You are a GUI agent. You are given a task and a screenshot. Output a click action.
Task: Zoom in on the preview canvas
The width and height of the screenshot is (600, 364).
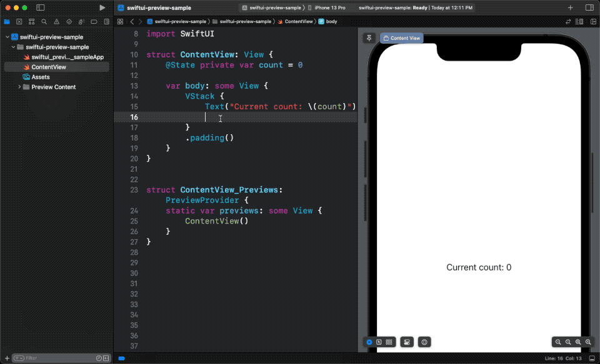tap(587, 342)
